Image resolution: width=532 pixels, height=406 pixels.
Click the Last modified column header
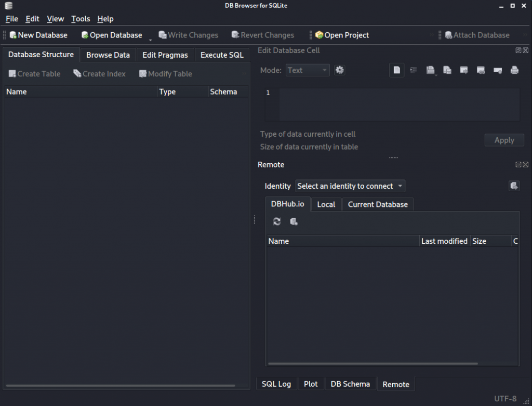pos(445,241)
